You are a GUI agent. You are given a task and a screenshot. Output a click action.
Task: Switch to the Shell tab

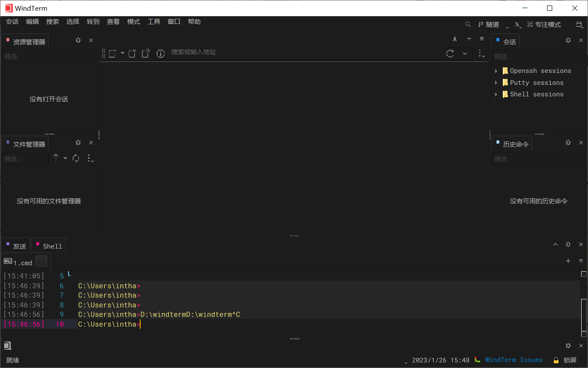click(x=49, y=246)
